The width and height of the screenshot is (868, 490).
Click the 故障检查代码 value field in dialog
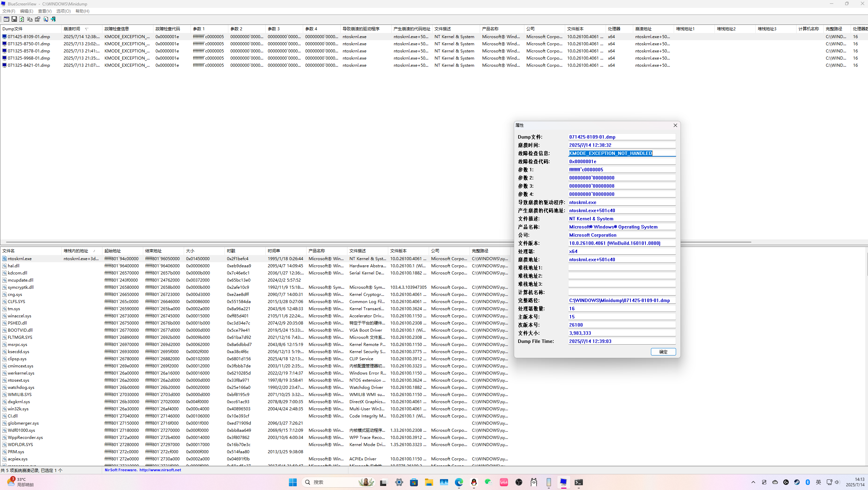click(621, 161)
